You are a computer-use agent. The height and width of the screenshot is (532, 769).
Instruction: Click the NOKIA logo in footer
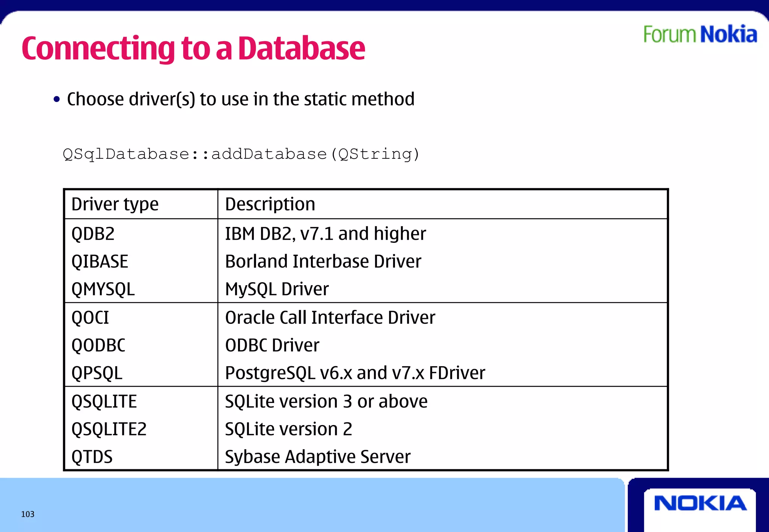pyautogui.click(x=700, y=503)
